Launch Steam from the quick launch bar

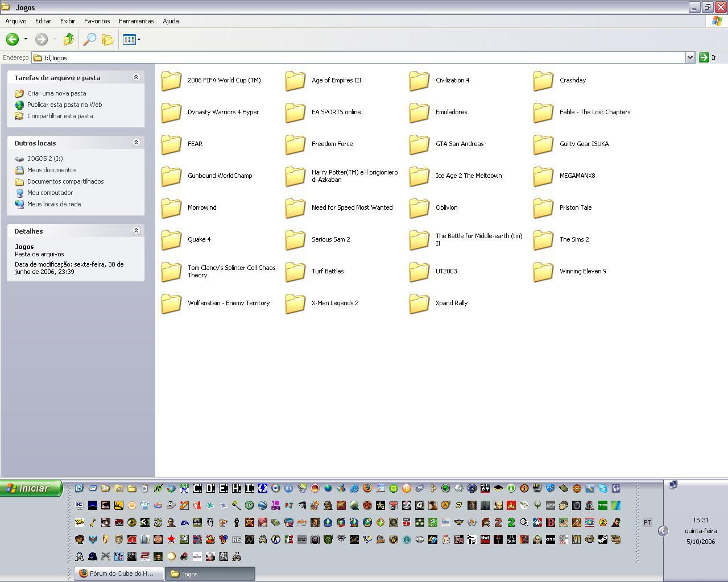tap(603, 539)
